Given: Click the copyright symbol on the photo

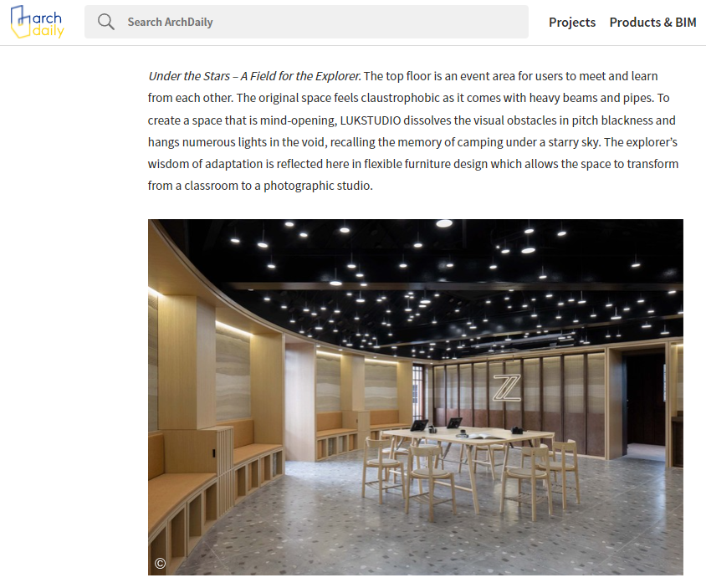Looking at the screenshot, I should point(160,563).
